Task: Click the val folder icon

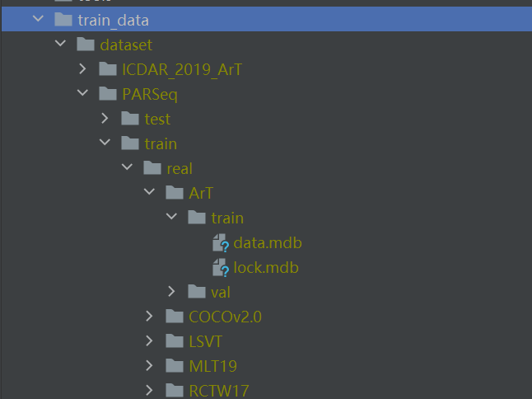Action: [x=196, y=292]
